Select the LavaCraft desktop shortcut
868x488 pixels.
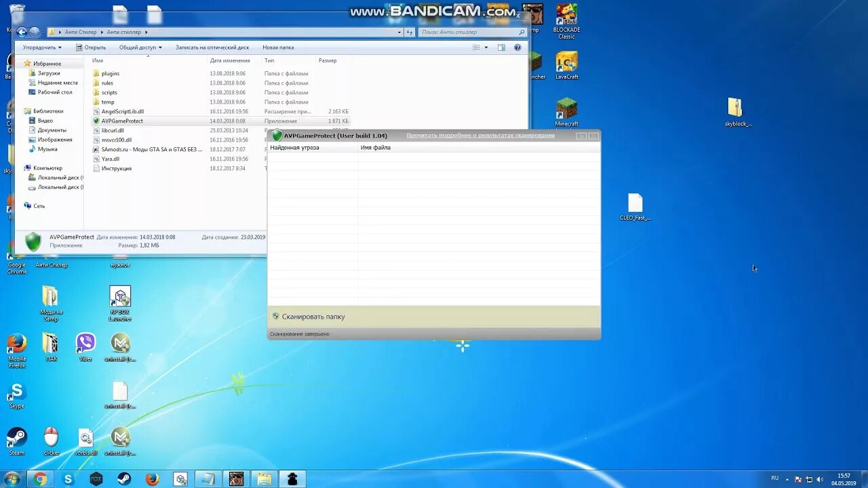click(567, 66)
